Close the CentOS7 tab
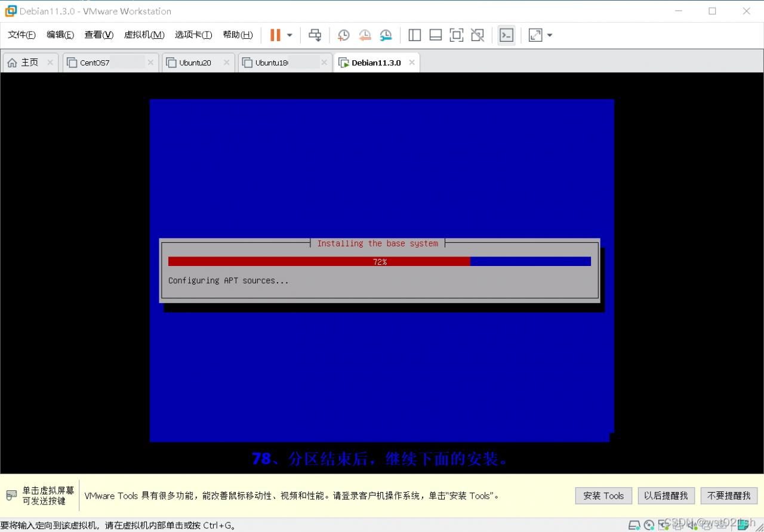The image size is (764, 532). pyautogui.click(x=150, y=63)
